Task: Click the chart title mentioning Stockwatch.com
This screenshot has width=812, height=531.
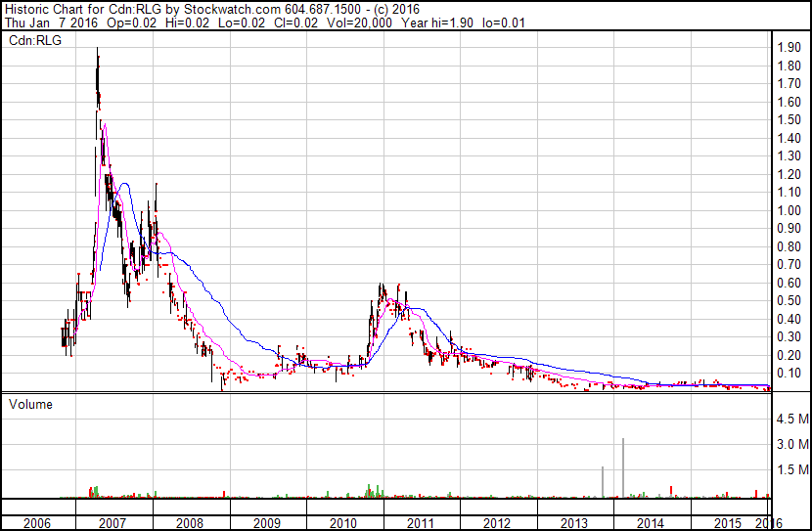Action: [211, 10]
